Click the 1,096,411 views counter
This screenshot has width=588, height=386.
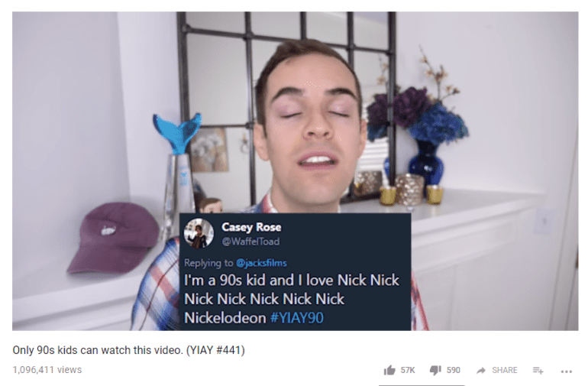tap(47, 370)
